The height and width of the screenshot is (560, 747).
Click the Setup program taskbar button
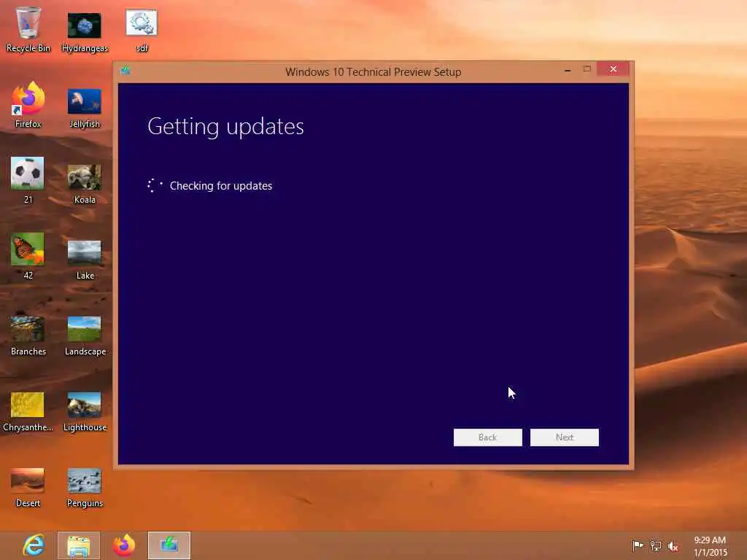tap(169, 545)
